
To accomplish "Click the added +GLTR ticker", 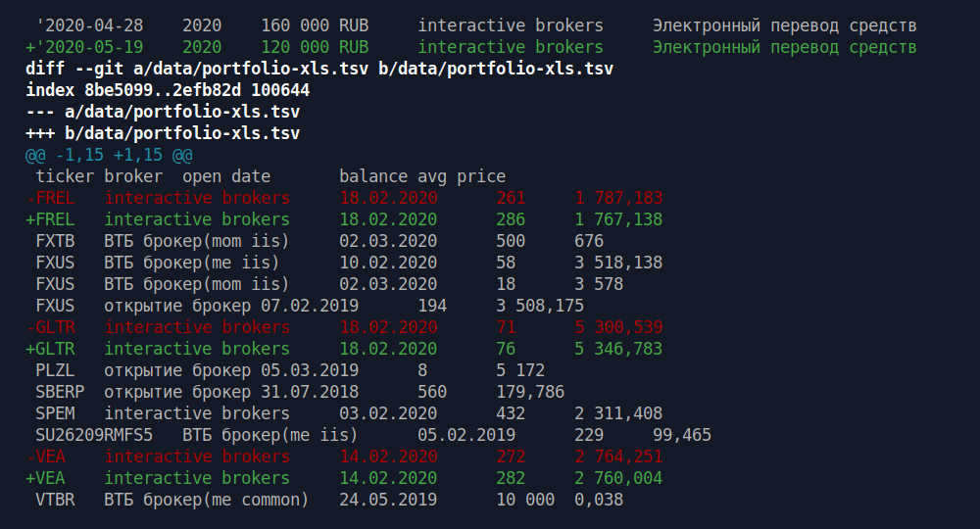I will tap(50, 349).
